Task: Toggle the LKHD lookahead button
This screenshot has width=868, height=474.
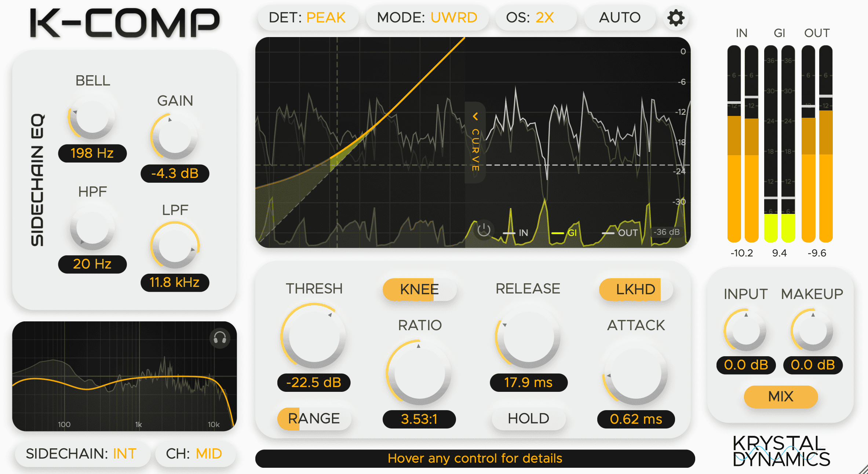Action: [x=636, y=289]
